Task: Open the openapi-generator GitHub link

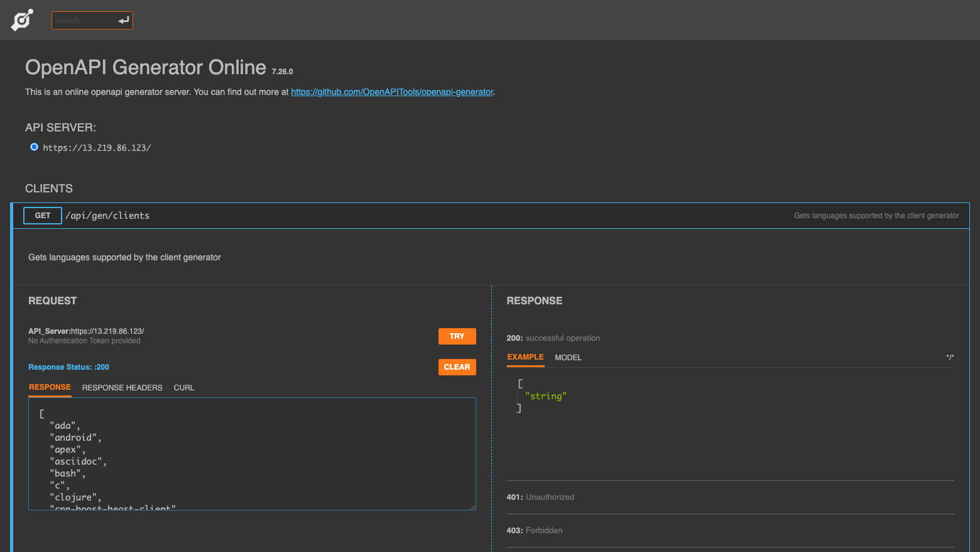Action: [x=392, y=92]
